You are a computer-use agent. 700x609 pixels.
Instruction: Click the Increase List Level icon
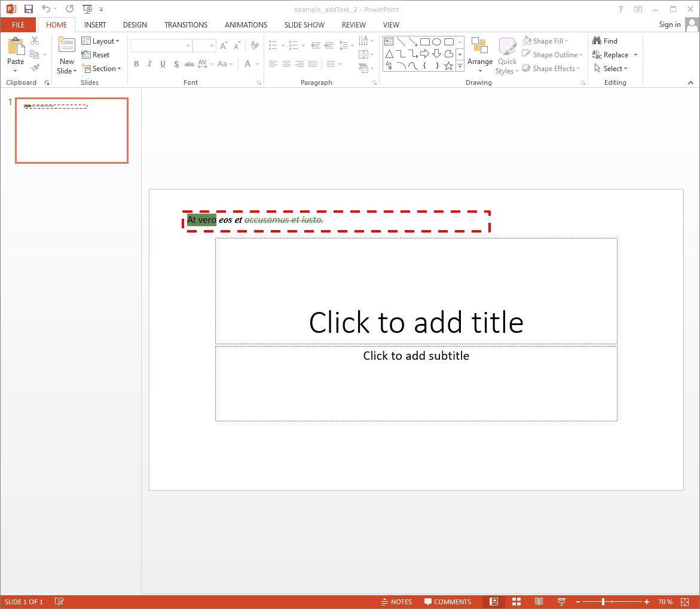329,45
